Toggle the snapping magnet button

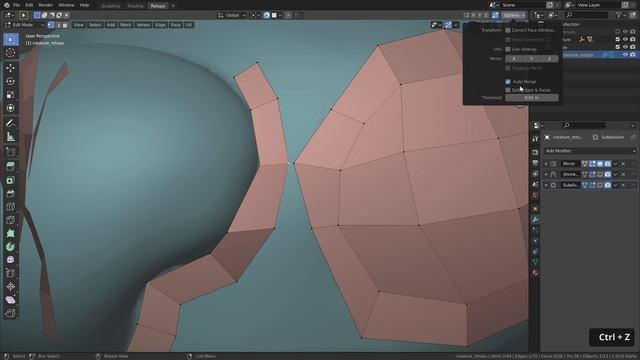coord(266,15)
